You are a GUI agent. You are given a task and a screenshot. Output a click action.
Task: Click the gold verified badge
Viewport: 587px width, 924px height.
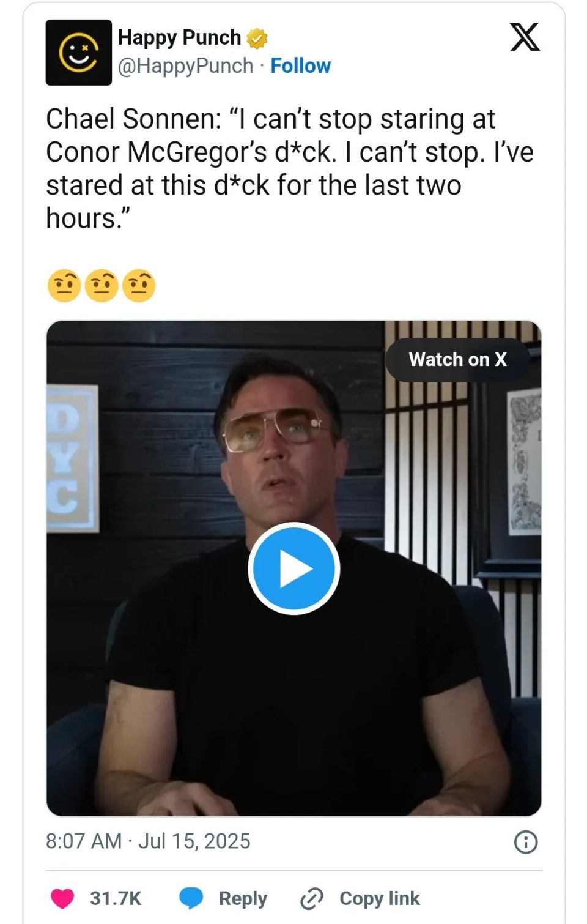click(x=257, y=38)
